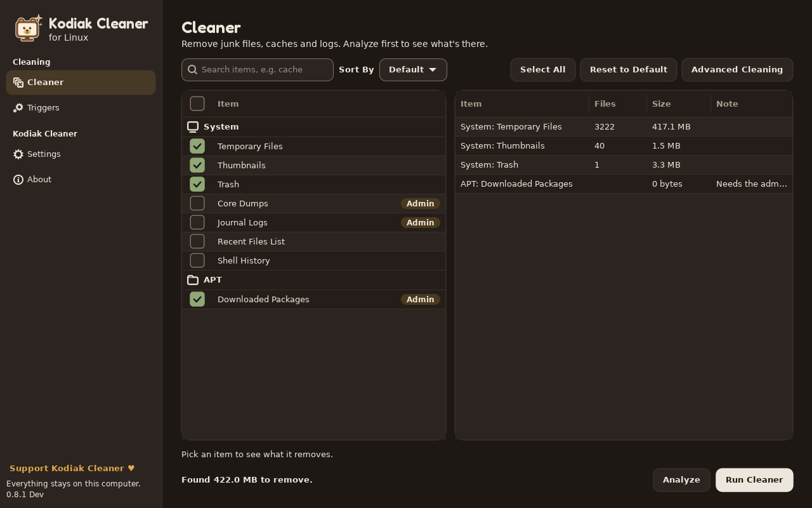Open the Cleaner page in sidebar

[81, 83]
